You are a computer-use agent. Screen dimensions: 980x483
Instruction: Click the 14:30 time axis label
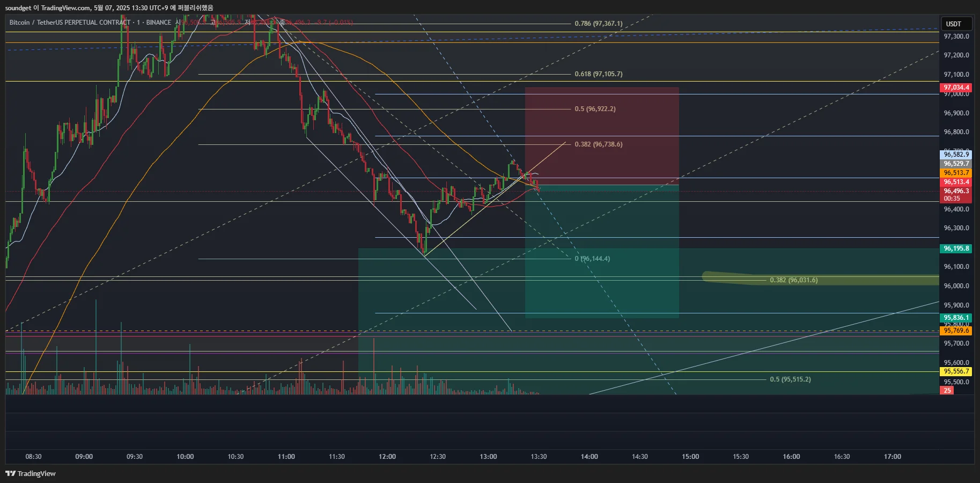coord(640,457)
